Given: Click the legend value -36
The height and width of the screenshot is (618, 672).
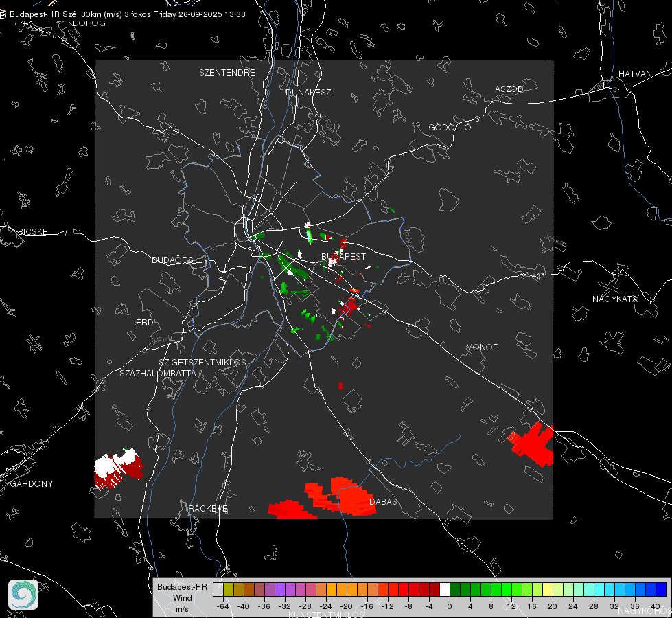Looking at the screenshot, I should [x=264, y=606].
